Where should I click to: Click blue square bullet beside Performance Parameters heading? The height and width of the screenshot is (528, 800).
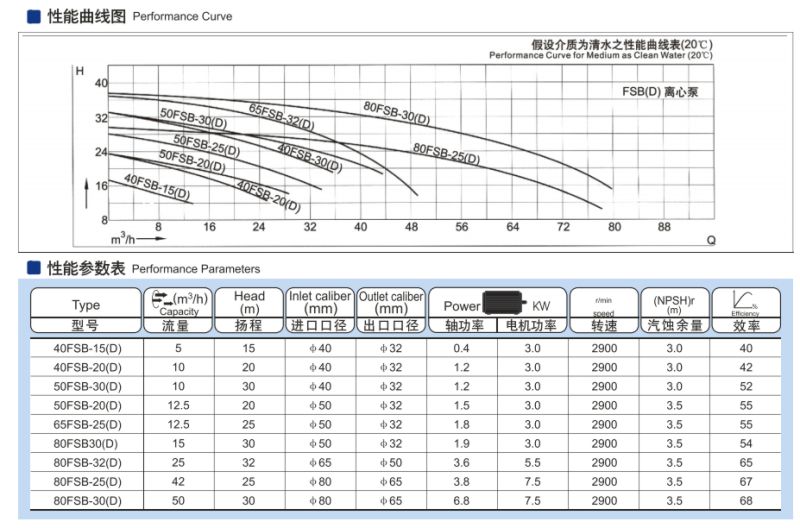click(33, 268)
